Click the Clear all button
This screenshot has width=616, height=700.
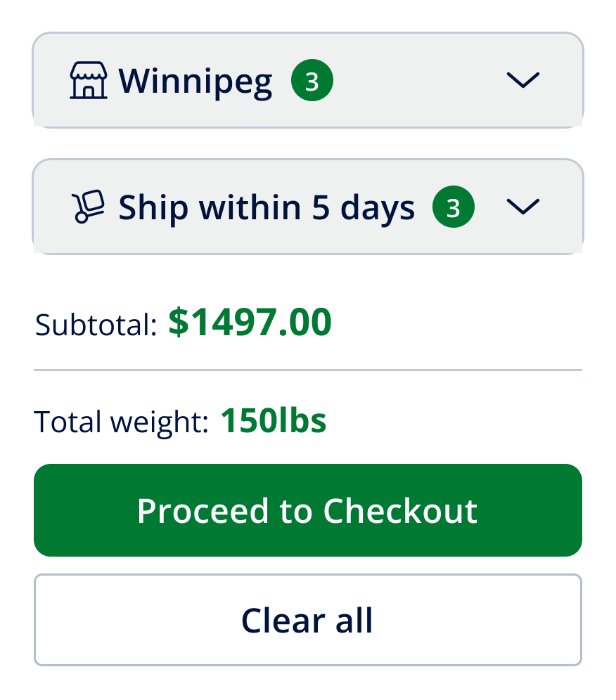[x=307, y=620]
